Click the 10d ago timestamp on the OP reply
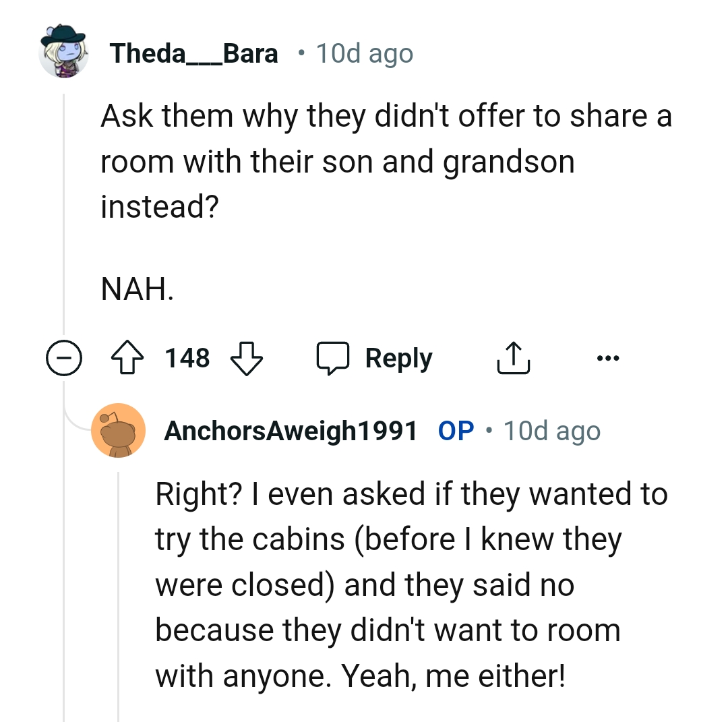This screenshot has height=722, width=728. pyautogui.click(x=551, y=431)
